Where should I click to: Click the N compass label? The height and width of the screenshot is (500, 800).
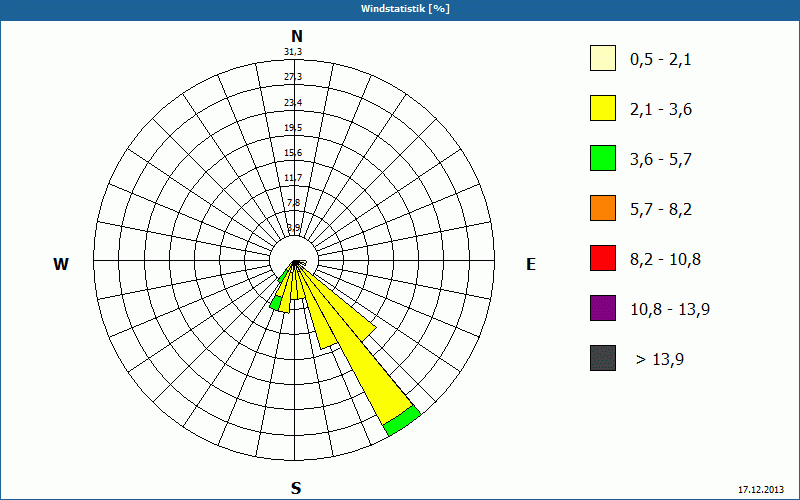pos(297,36)
